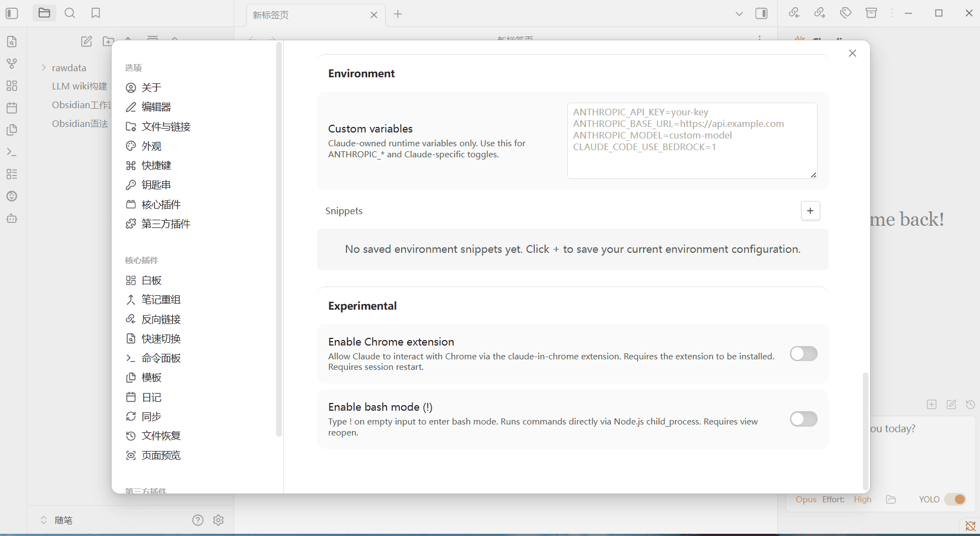Enable bash mode toggle
Screen dimensions: 980x536
(803, 419)
